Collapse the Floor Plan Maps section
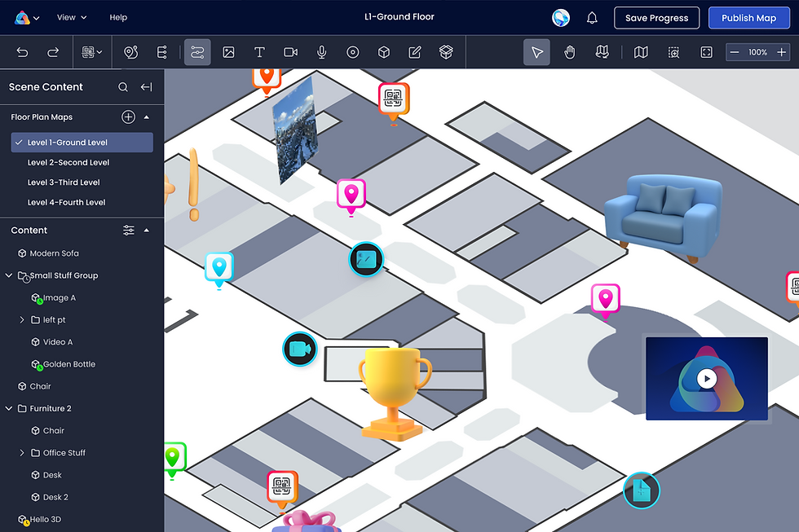 point(147,117)
